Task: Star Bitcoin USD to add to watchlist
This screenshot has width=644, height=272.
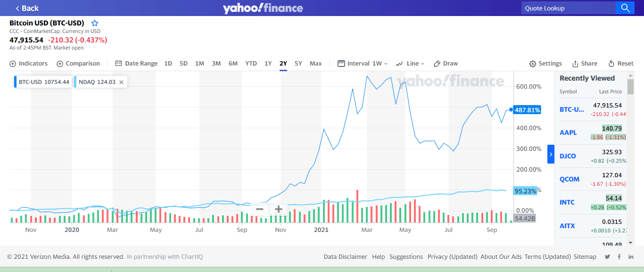Action: tap(95, 23)
